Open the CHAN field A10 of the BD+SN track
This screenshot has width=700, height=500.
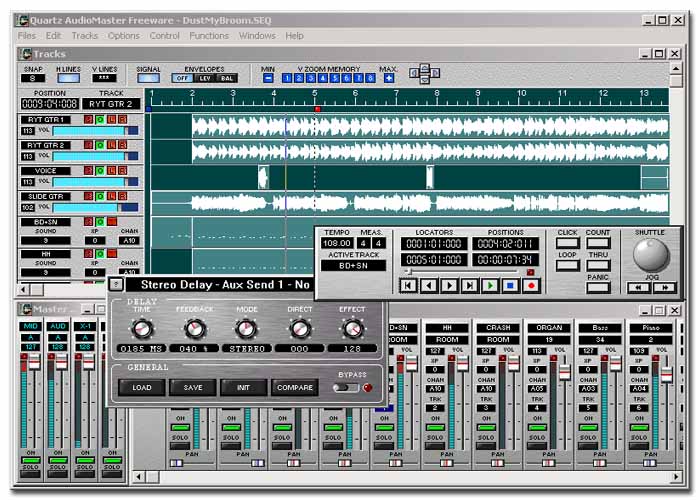pos(129,241)
